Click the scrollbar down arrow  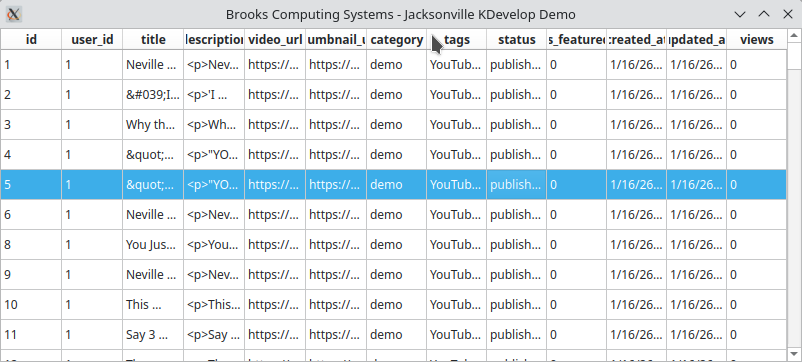tap(794, 354)
